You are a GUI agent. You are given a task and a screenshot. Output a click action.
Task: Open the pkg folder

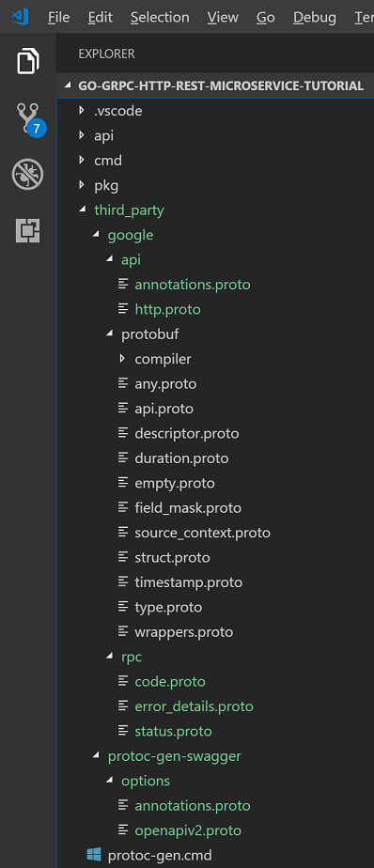coord(106,185)
